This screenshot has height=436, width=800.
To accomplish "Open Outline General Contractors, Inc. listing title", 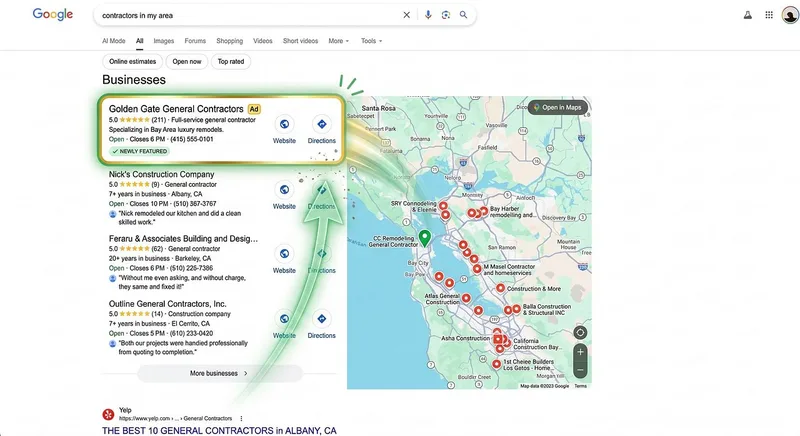I will [167, 303].
